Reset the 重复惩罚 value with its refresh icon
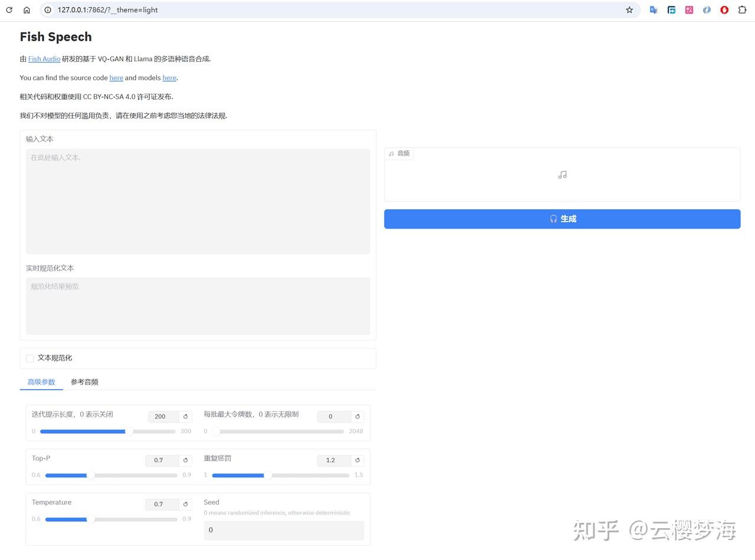 357,460
